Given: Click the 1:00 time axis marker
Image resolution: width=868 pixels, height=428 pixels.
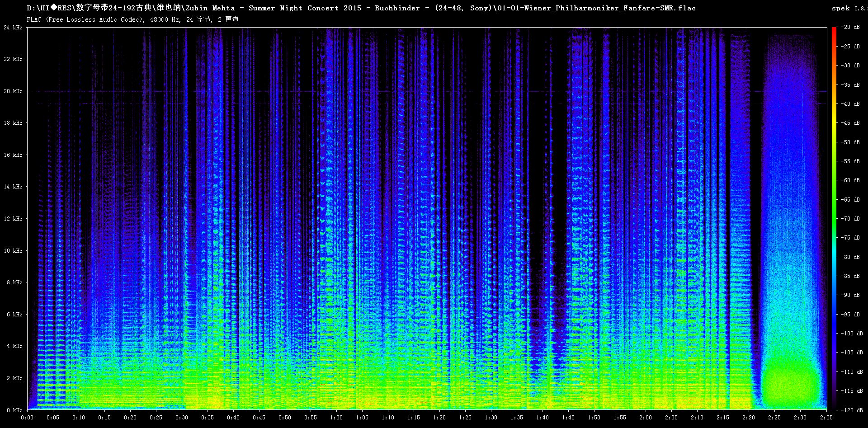Looking at the screenshot, I should 336,418.
